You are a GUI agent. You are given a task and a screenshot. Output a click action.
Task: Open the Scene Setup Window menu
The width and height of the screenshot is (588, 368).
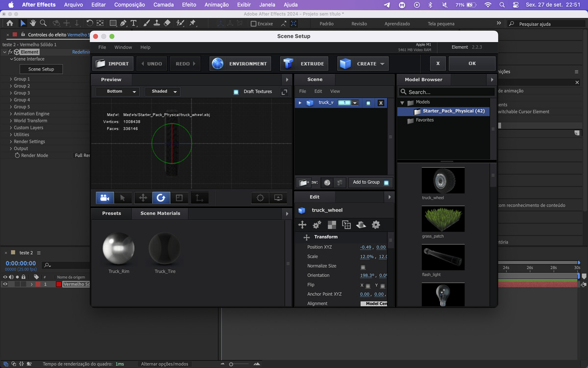pyautogui.click(x=123, y=48)
